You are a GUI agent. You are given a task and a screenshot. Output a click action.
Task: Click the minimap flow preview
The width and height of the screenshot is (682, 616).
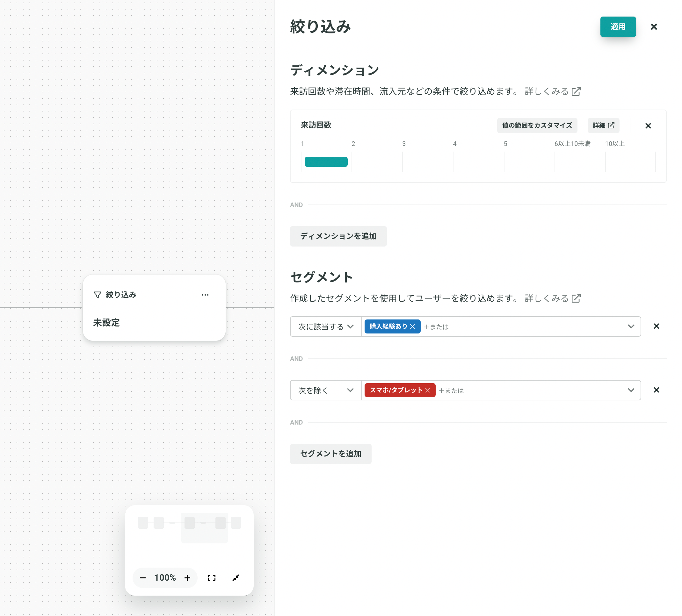pos(189,527)
